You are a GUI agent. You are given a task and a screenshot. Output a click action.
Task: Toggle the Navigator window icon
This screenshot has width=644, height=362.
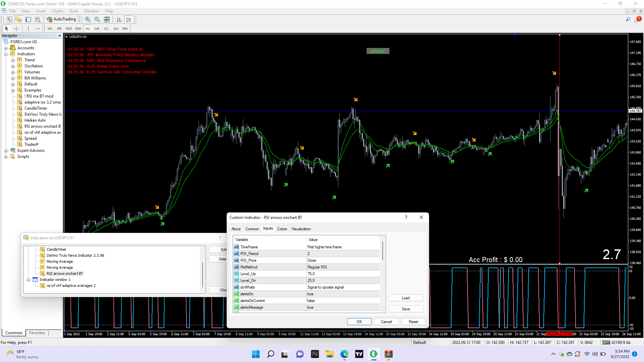(19, 19)
